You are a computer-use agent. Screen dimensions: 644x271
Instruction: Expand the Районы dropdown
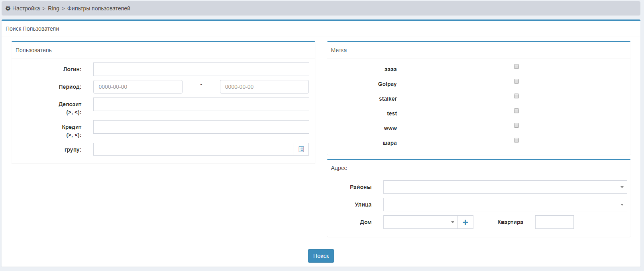[x=505, y=187]
